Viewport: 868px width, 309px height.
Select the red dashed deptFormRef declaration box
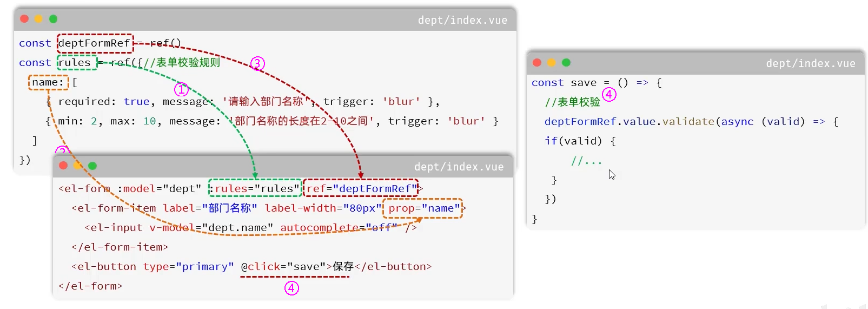(x=95, y=43)
